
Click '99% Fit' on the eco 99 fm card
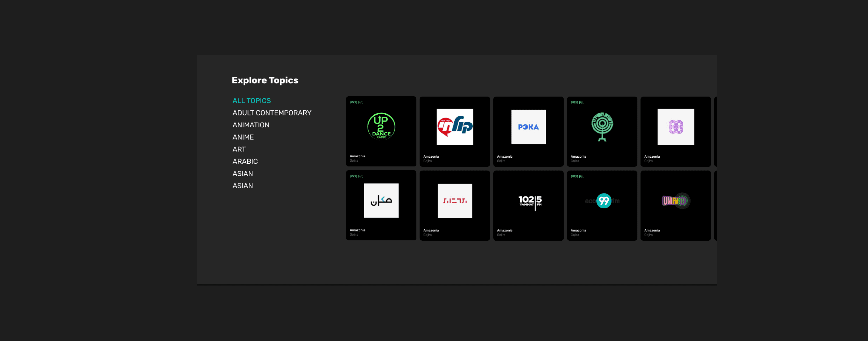[577, 177]
